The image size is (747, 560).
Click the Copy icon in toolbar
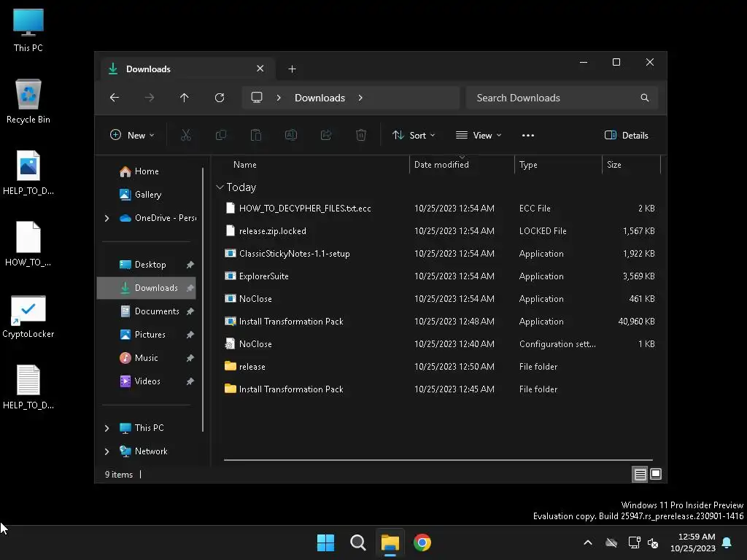coord(220,135)
